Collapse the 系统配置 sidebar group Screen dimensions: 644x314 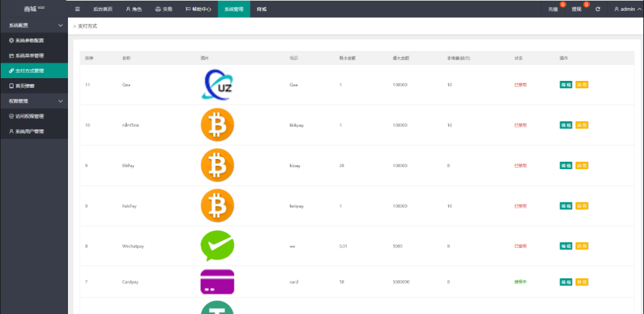34,25
